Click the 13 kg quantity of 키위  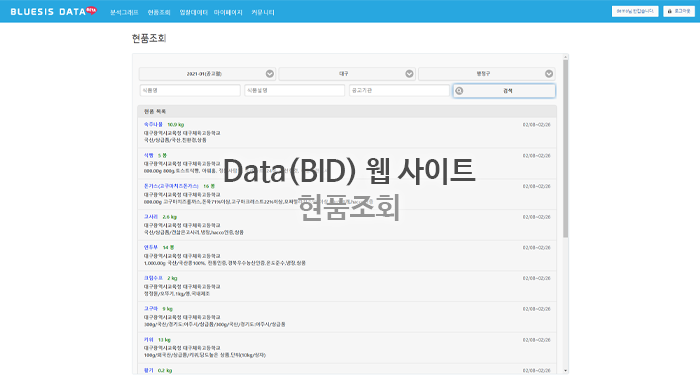164,340
